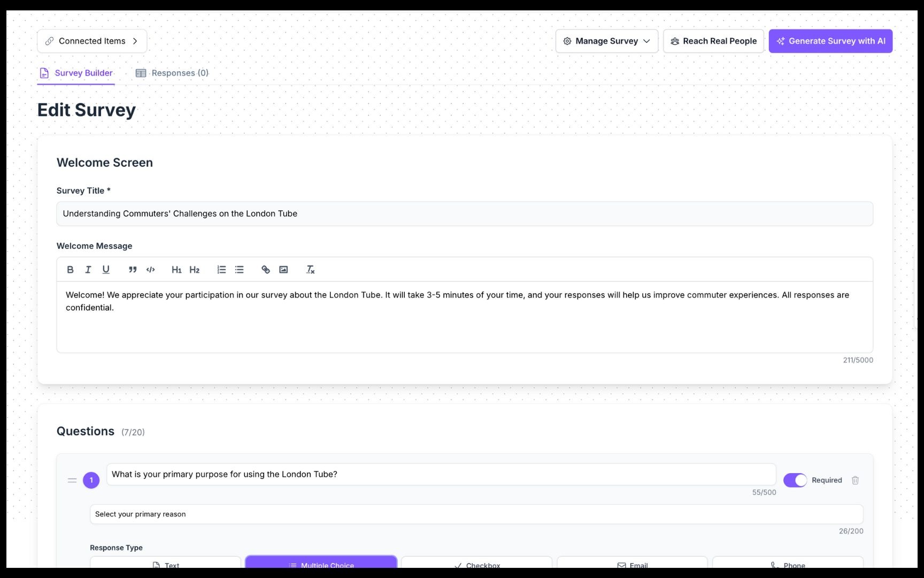Select the Multiple Choice response type
Screen dimensions: 924x578
click(x=321, y=565)
